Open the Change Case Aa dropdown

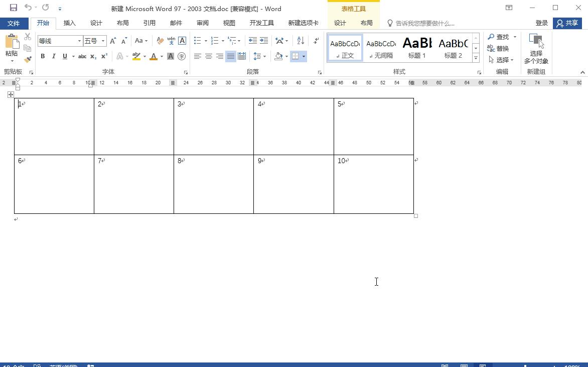(x=141, y=41)
